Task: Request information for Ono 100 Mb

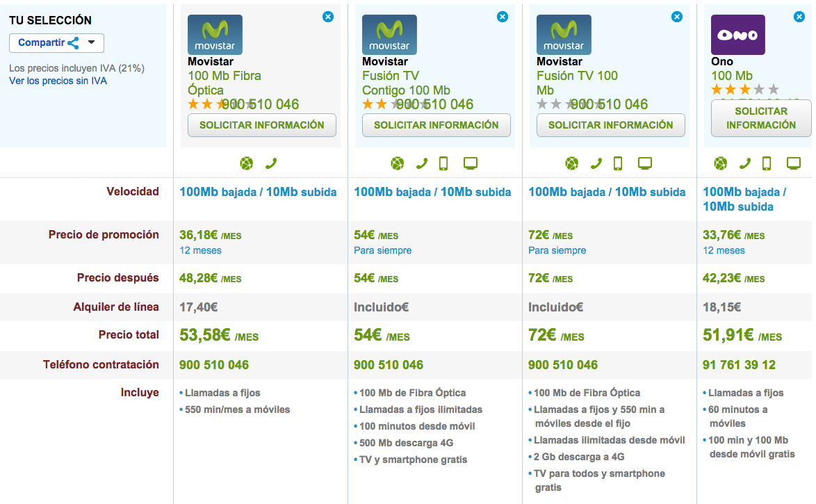Action: coord(761,118)
